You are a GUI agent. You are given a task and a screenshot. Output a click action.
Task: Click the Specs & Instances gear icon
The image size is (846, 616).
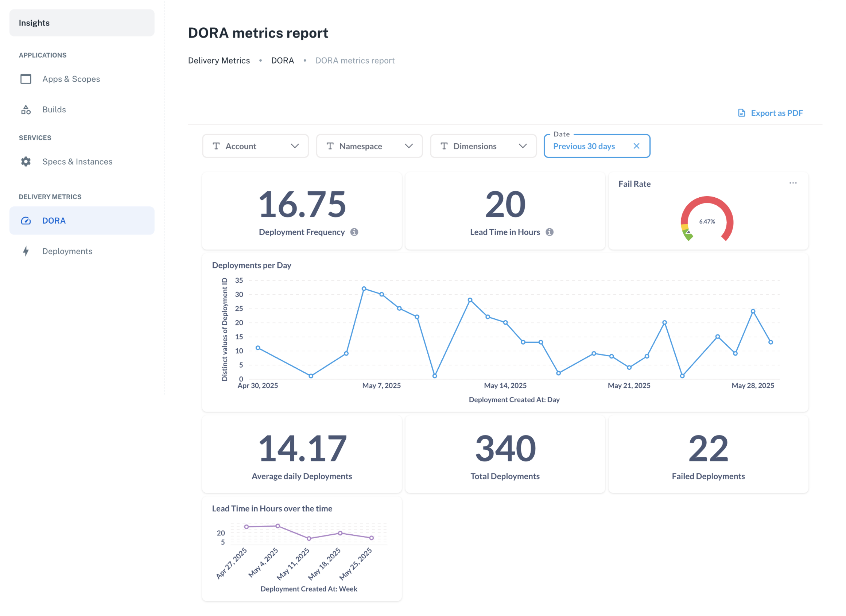[x=26, y=161]
